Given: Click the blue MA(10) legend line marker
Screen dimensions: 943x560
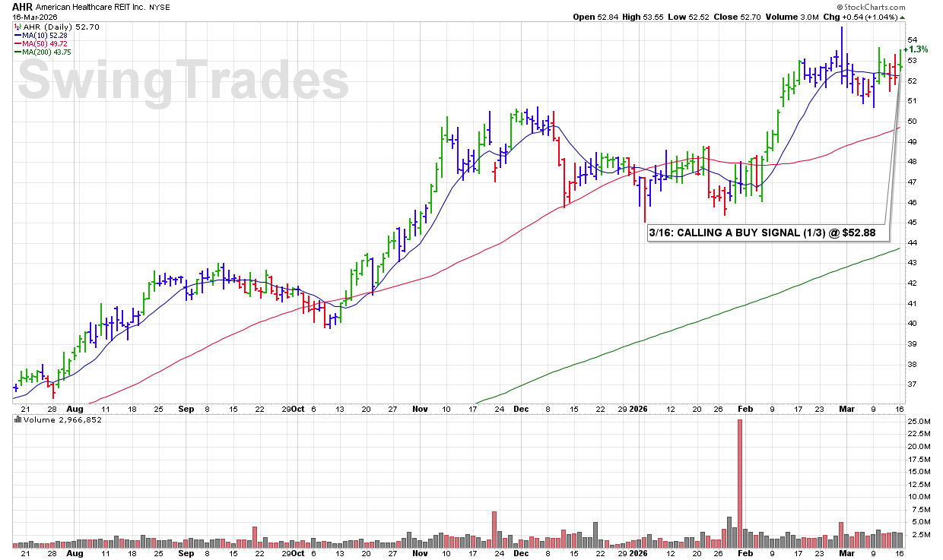Looking at the screenshot, I should coord(17,34).
